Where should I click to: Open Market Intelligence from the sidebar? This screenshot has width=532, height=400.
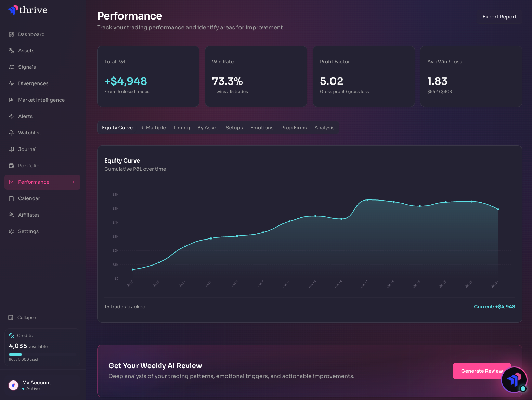click(x=11, y=100)
